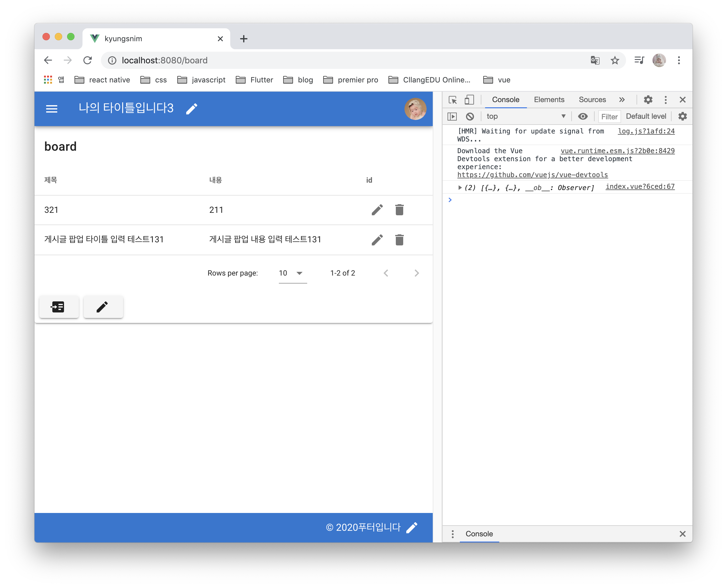This screenshot has height=588, width=727.
Task: Click the console Filter input field
Action: click(609, 117)
